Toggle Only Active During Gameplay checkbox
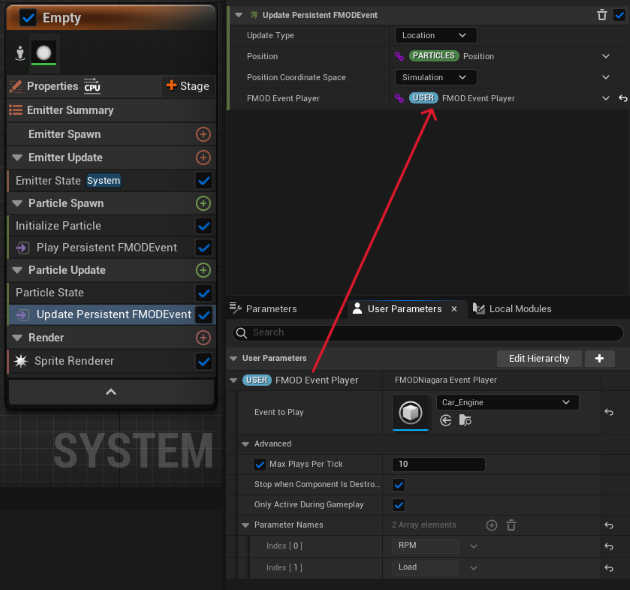 point(399,505)
